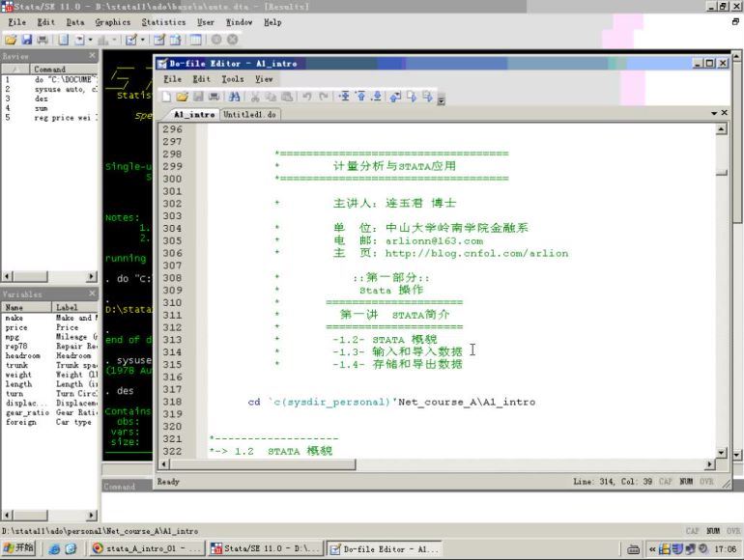Image resolution: width=744 pixels, height=560 pixels.
Task: Click the taskbar clock showing 17:06
Action: point(725,549)
